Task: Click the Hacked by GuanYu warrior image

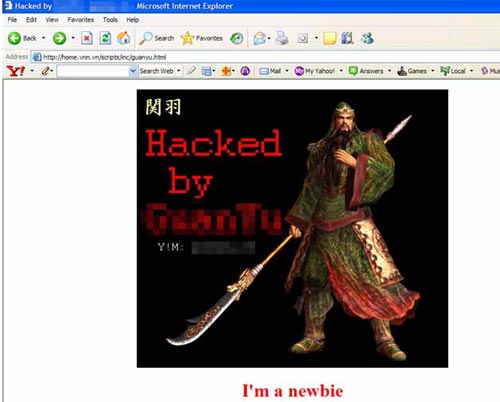Action: click(x=292, y=229)
